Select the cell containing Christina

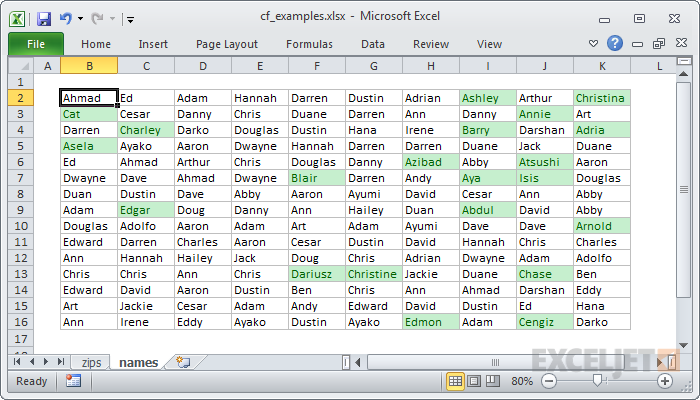[x=602, y=98]
